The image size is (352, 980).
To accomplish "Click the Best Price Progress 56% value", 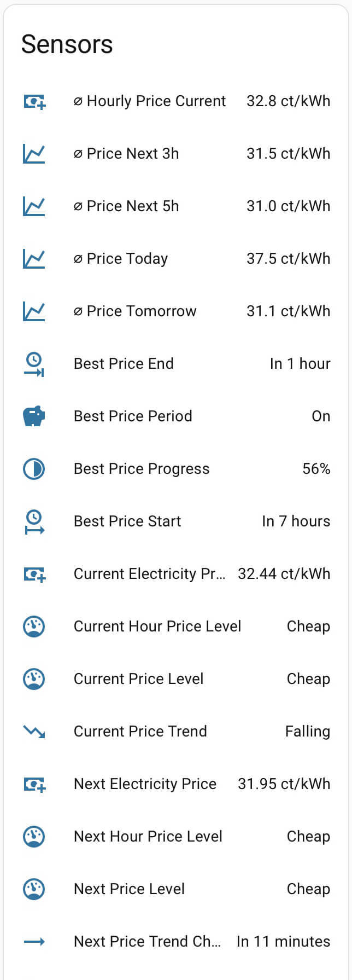I will point(316,469).
